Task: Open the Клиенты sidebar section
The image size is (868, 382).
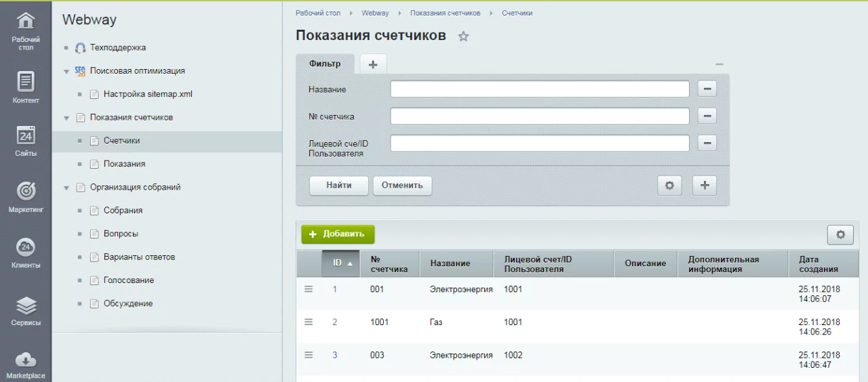Action: coord(26,253)
